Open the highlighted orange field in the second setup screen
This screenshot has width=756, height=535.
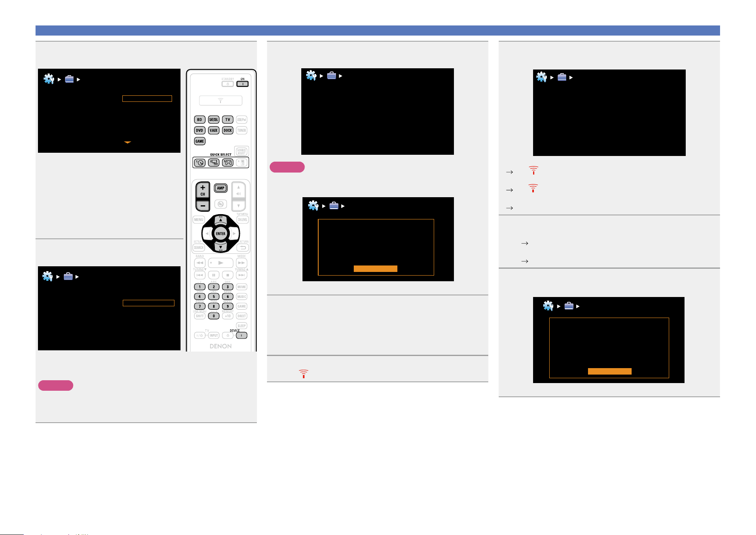pyautogui.click(x=149, y=303)
